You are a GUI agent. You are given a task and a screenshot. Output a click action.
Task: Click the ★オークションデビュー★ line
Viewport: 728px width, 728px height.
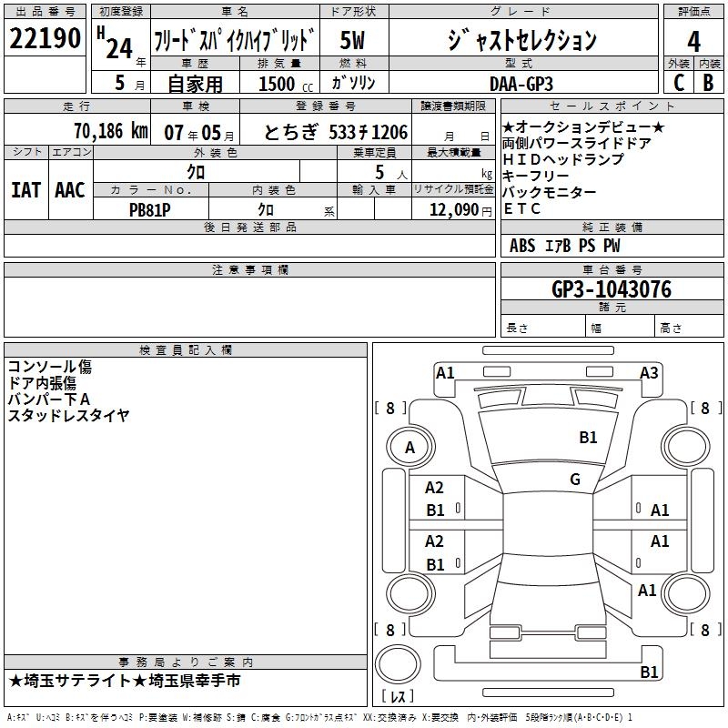click(583, 127)
